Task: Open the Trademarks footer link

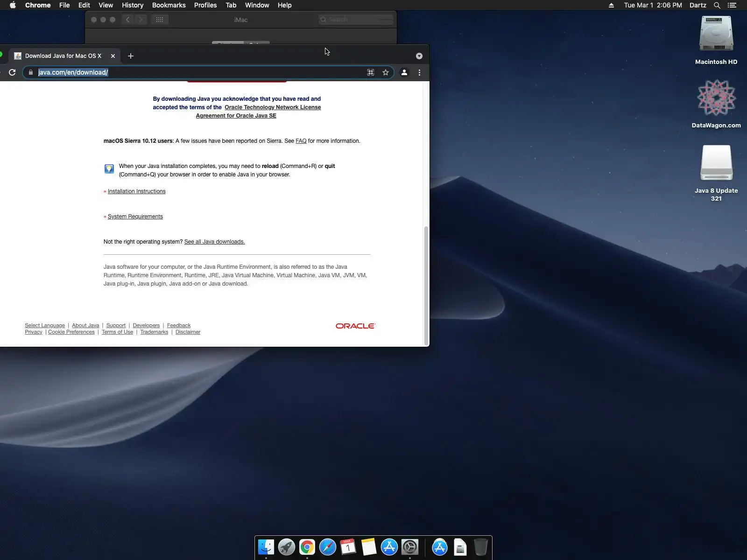Action: (x=154, y=332)
